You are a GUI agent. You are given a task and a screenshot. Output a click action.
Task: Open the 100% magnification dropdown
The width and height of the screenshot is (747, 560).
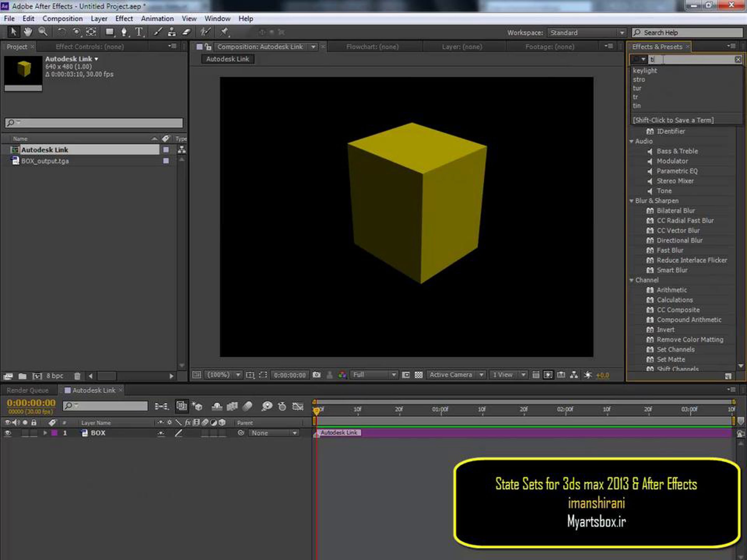[224, 375]
